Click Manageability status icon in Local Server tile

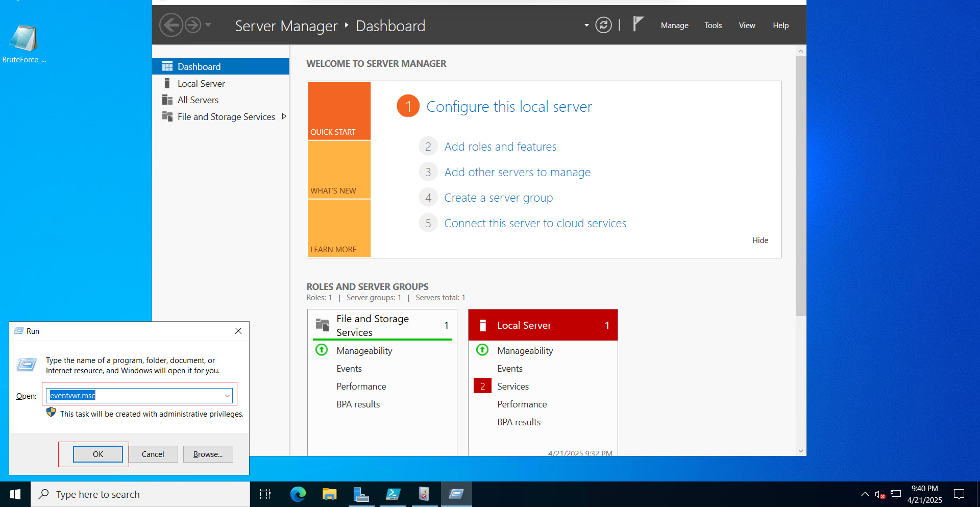[x=482, y=350]
